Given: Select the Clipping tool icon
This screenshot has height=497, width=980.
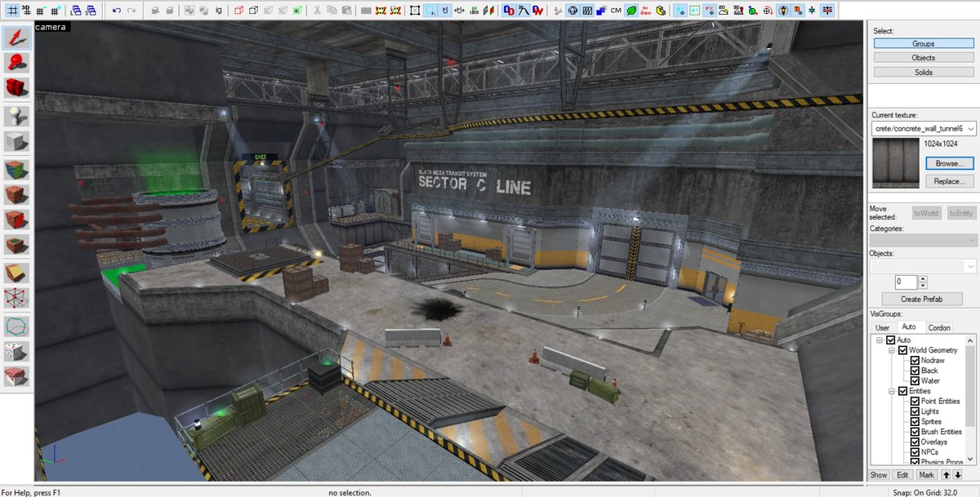Looking at the screenshot, I should click(16, 273).
